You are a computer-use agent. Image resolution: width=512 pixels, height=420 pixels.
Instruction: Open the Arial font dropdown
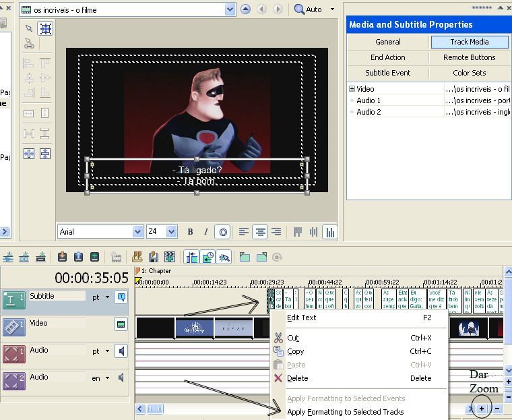(x=138, y=232)
